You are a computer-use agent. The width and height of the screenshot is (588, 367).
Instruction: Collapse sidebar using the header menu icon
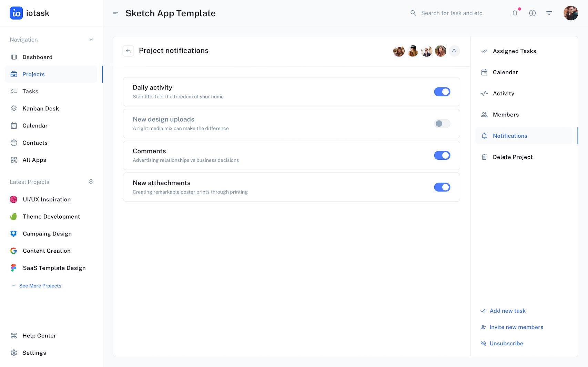point(115,13)
